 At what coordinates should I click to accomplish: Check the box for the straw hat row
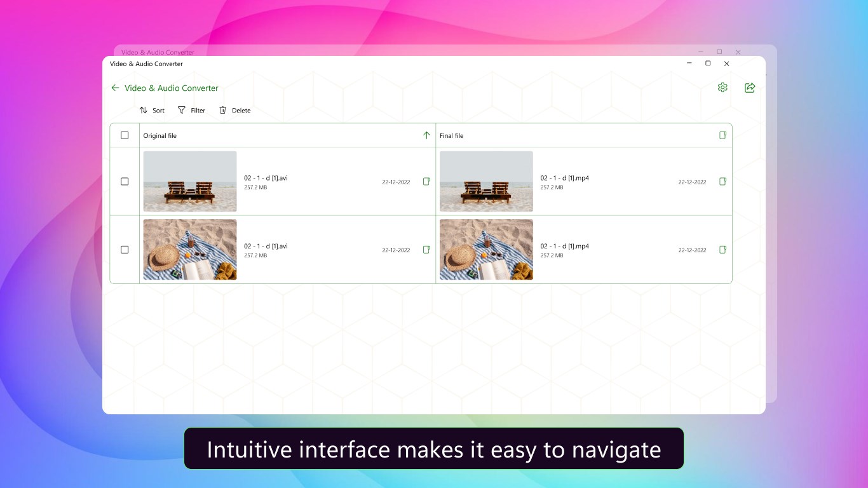pyautogui.click(x=125, y=250)
